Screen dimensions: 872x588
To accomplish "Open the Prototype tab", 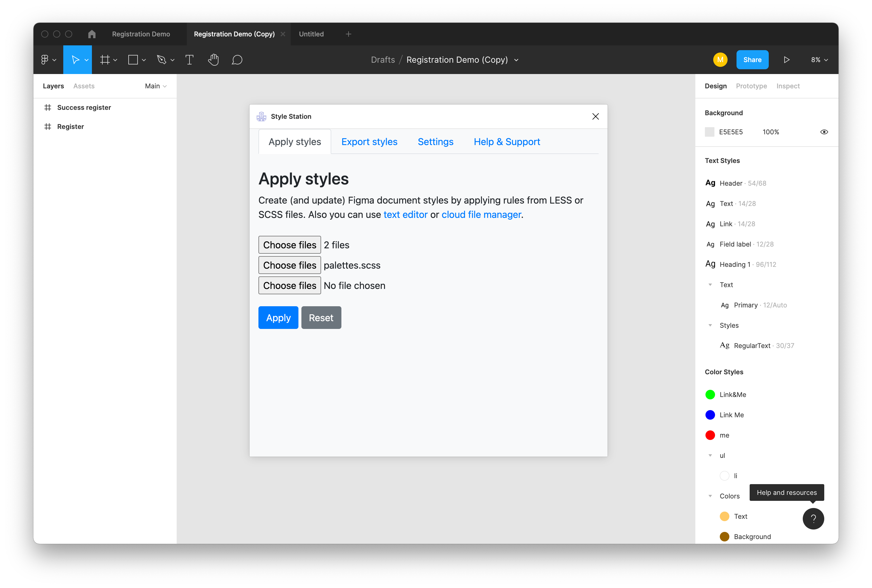I will (751, 86).
